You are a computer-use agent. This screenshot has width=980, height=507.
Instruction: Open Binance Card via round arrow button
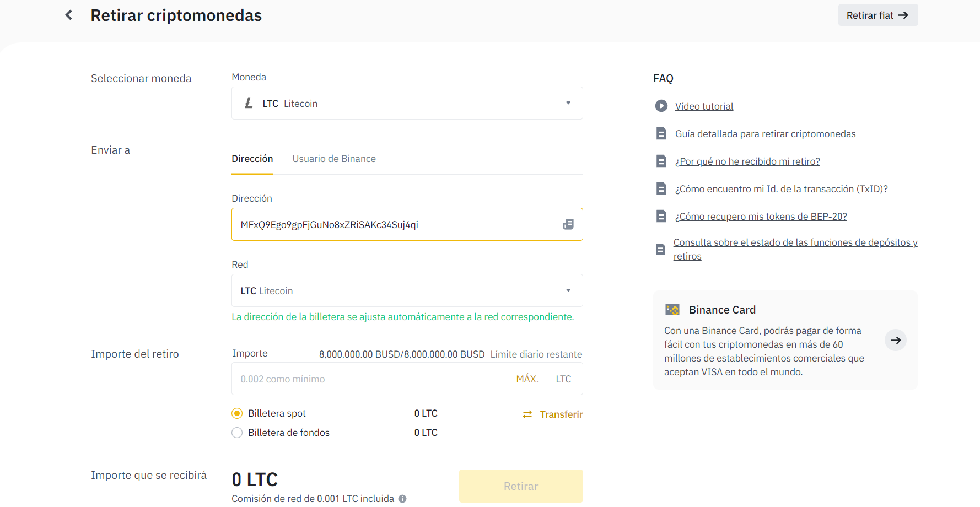click(896, 340)
